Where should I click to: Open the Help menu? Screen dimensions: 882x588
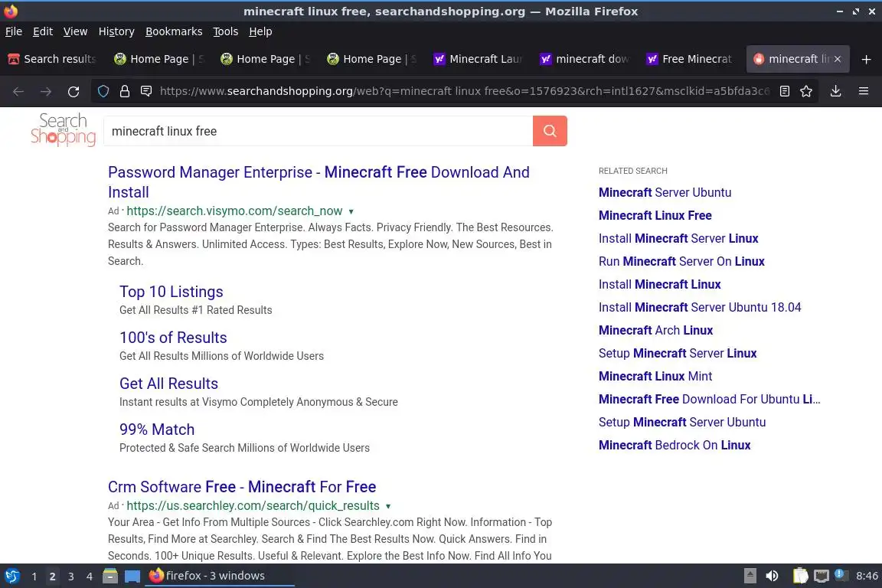(x=260, y=31)
